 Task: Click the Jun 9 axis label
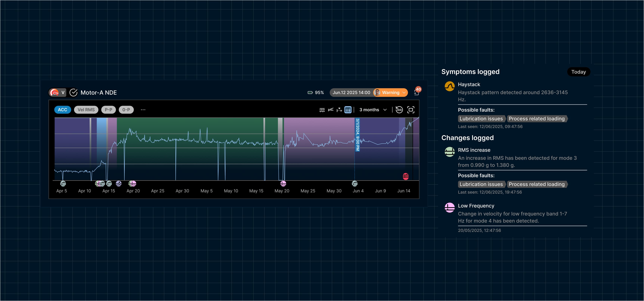[380, 191]
